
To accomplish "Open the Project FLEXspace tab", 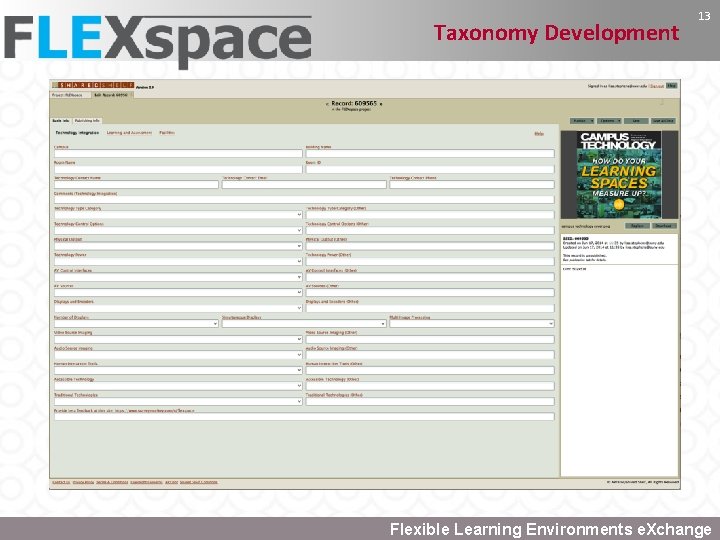I will (x=68, y=95).
